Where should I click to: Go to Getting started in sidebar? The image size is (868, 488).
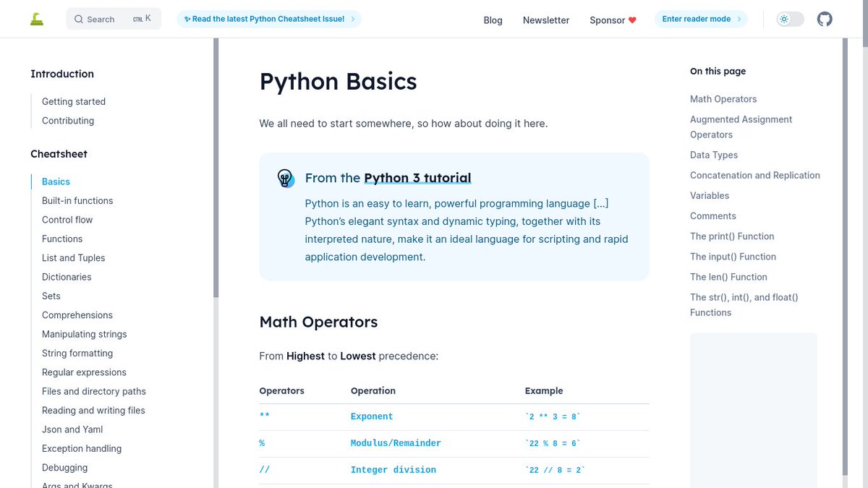tap(74, 101)
